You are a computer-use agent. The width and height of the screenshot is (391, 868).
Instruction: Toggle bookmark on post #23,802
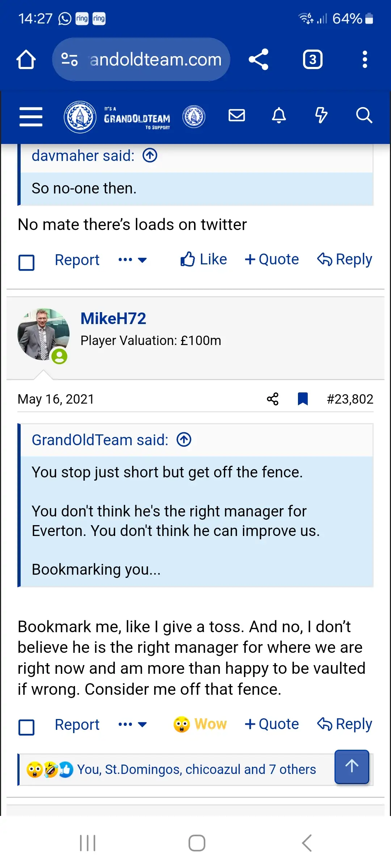[303, 399]
